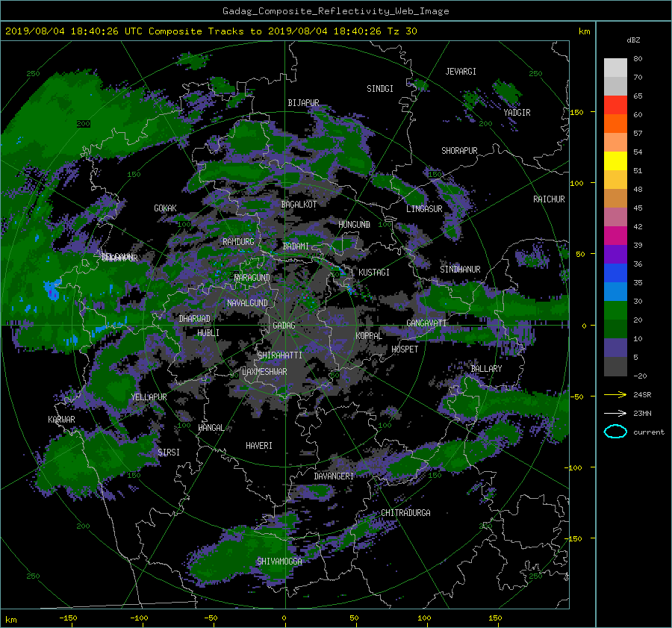Click the GADAG label at radar center
672x628 pixels.
pos(284,326)
